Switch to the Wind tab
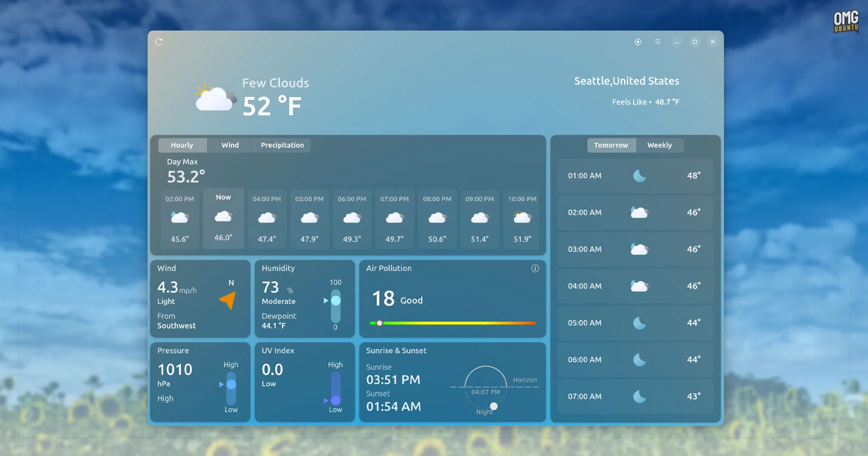 pos(230,145)
